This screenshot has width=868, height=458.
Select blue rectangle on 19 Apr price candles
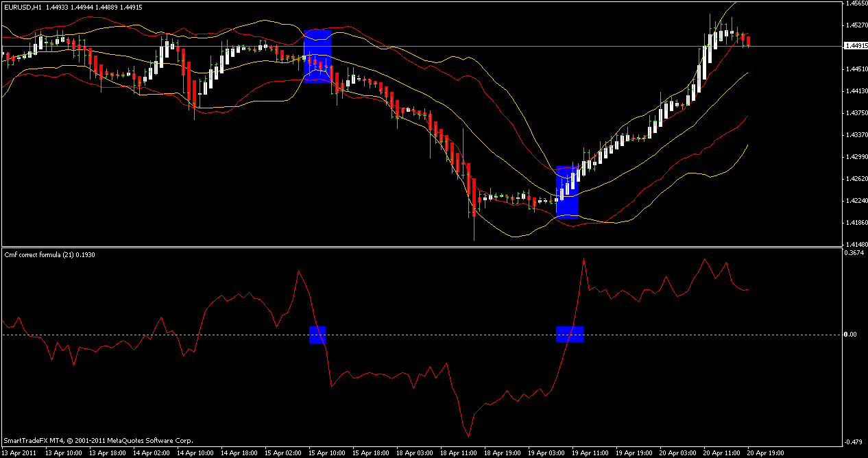click(x=567, y=191)
